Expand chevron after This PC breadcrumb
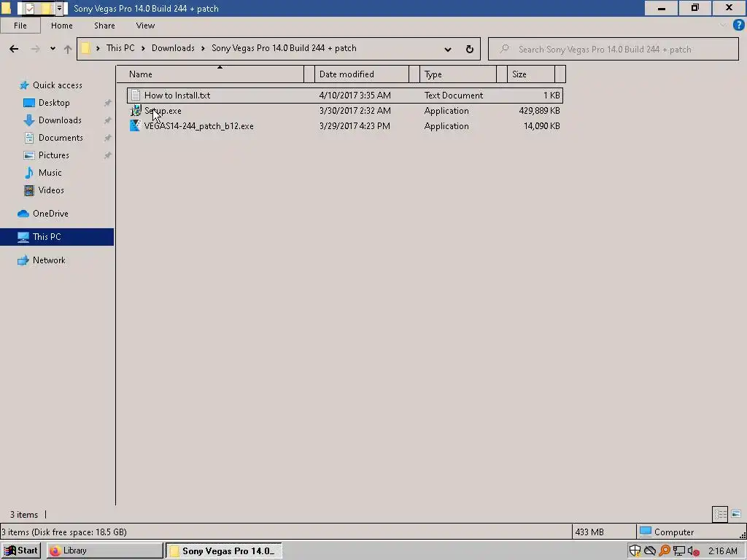 tap(143, 48)
